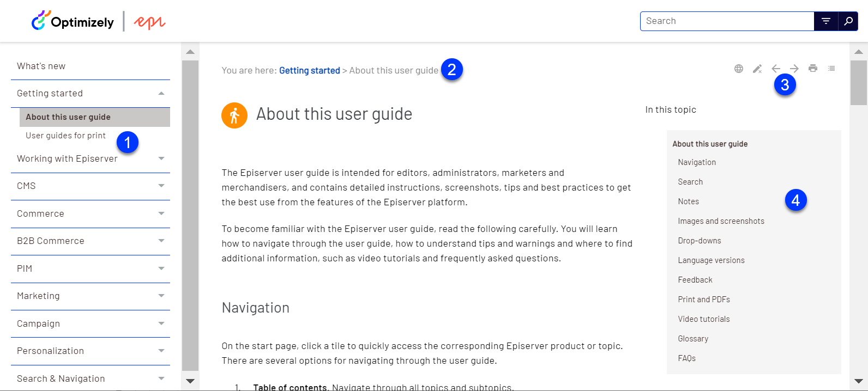The width and height of the screenshot is (868, 391).
Task: Focus the Search input field
Action: (727, 21)
